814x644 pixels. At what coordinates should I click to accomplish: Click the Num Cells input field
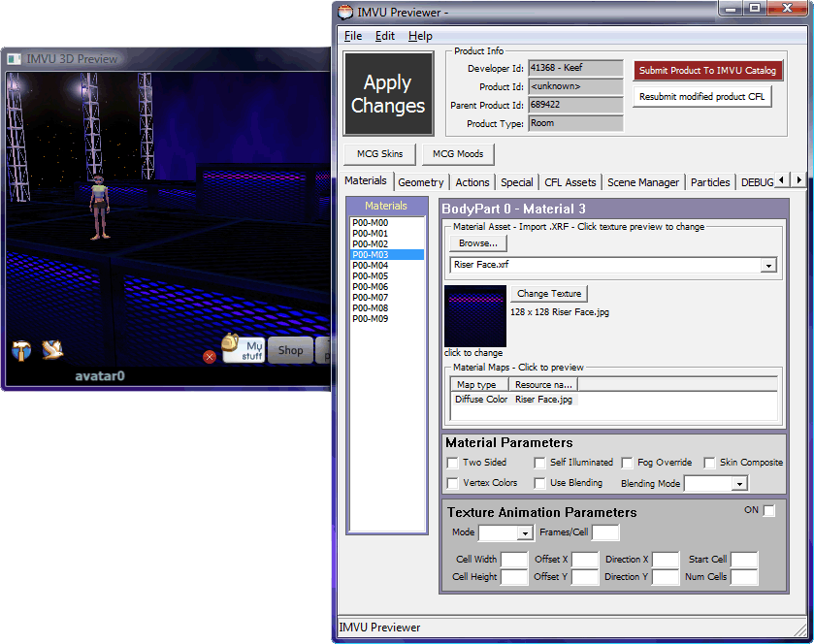(744, 577)
